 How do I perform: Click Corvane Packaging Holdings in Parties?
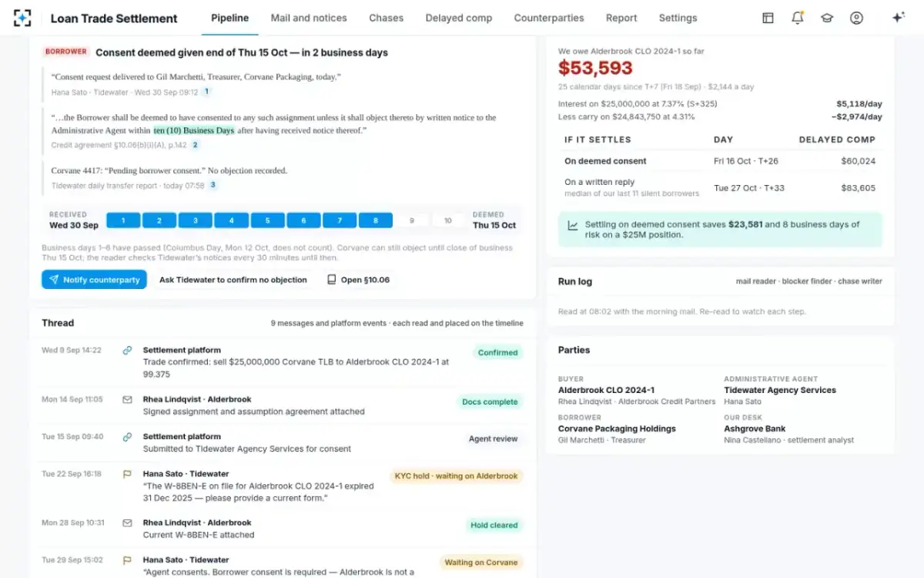[617, 428]
